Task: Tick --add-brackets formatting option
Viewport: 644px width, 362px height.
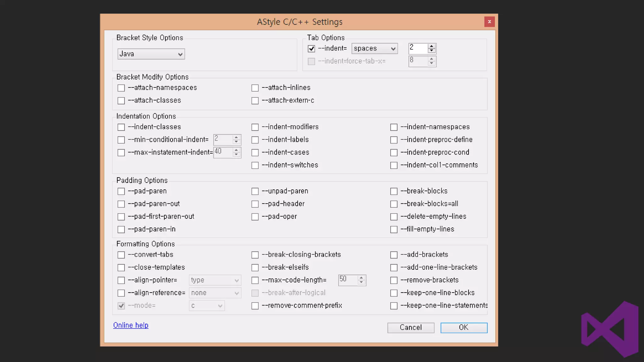Action: (394, 255)
